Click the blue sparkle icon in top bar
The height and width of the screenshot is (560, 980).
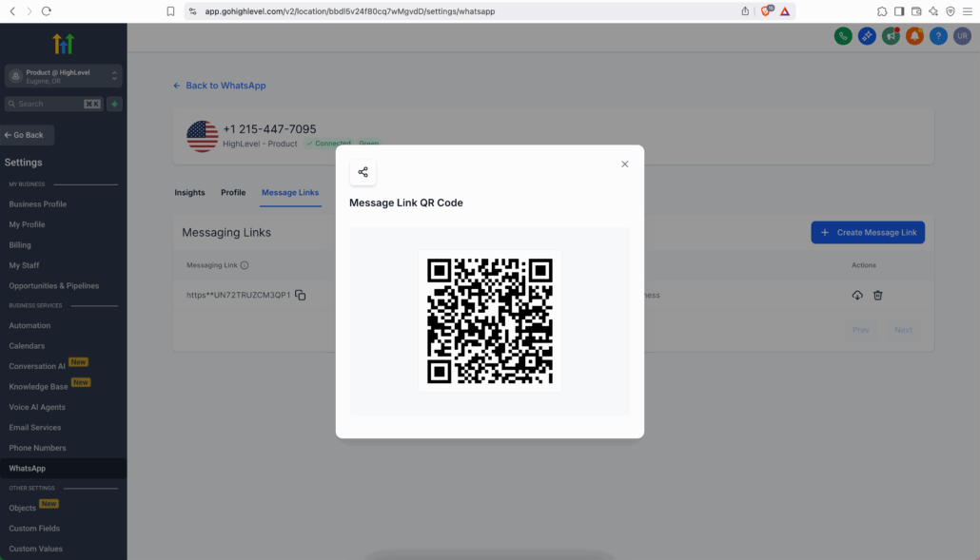pos(867,36)
